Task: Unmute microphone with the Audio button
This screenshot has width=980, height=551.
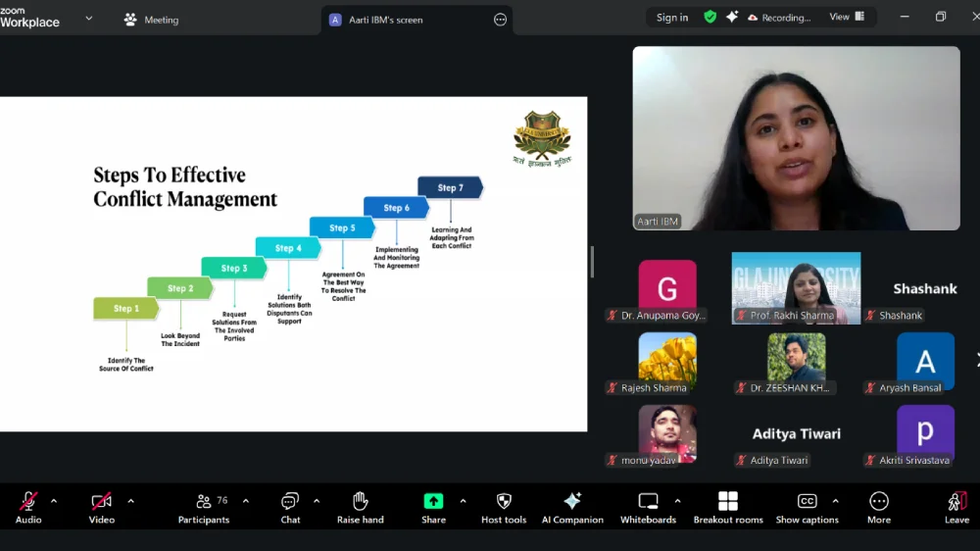Action: pyautogui.click(x=28, y=502)
